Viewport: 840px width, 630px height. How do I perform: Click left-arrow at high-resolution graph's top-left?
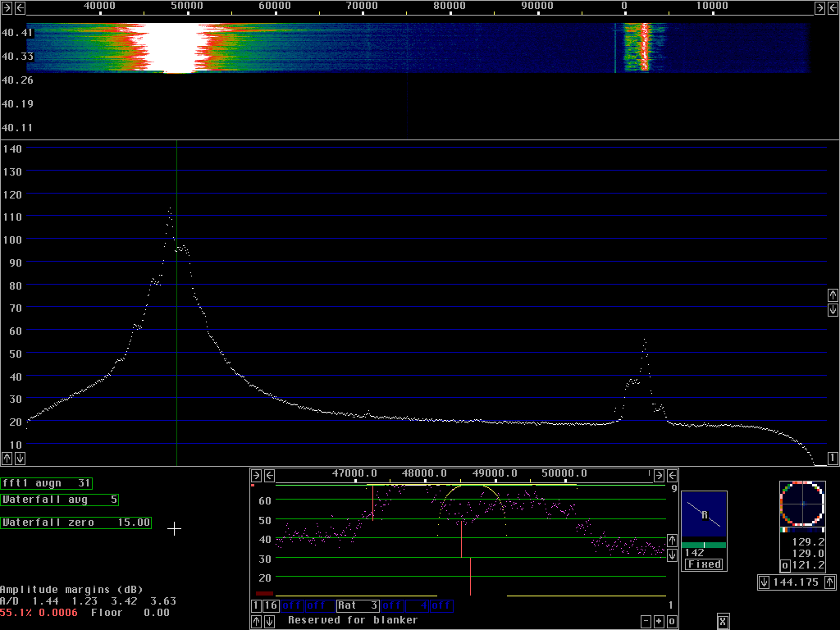click(x=269, y=475)
